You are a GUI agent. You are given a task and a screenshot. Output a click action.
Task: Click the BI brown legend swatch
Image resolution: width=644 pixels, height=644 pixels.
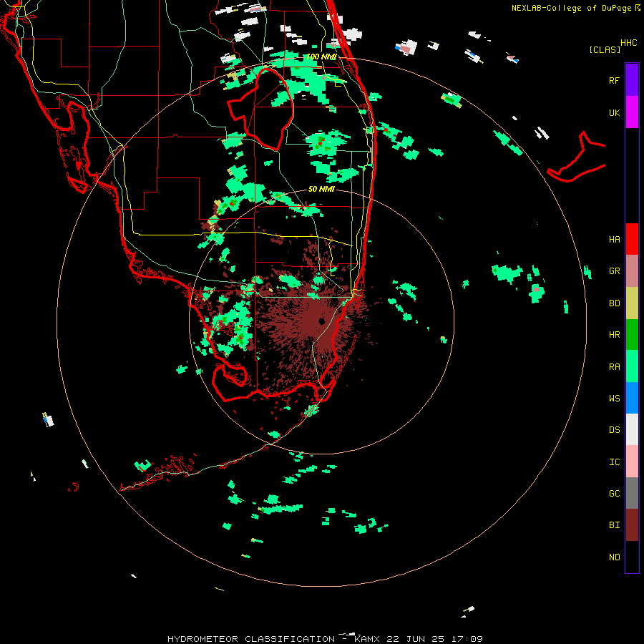(632, 525)
